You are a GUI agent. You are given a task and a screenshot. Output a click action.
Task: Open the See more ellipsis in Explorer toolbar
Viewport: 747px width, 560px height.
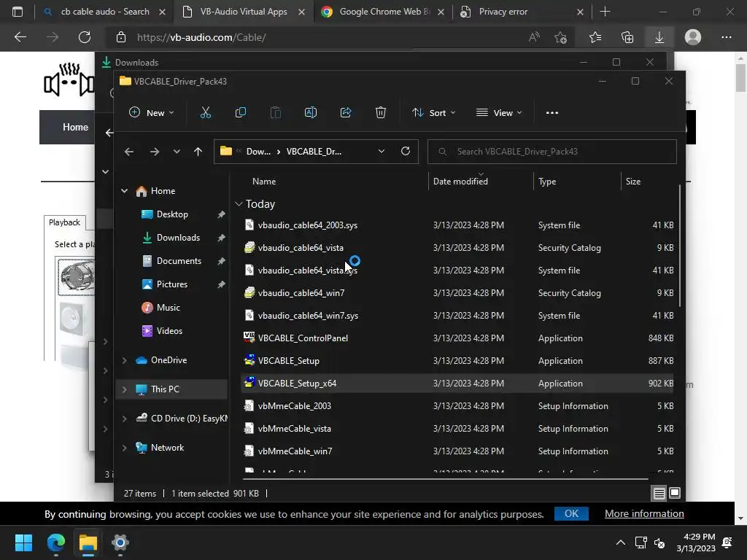pos(552,113)
